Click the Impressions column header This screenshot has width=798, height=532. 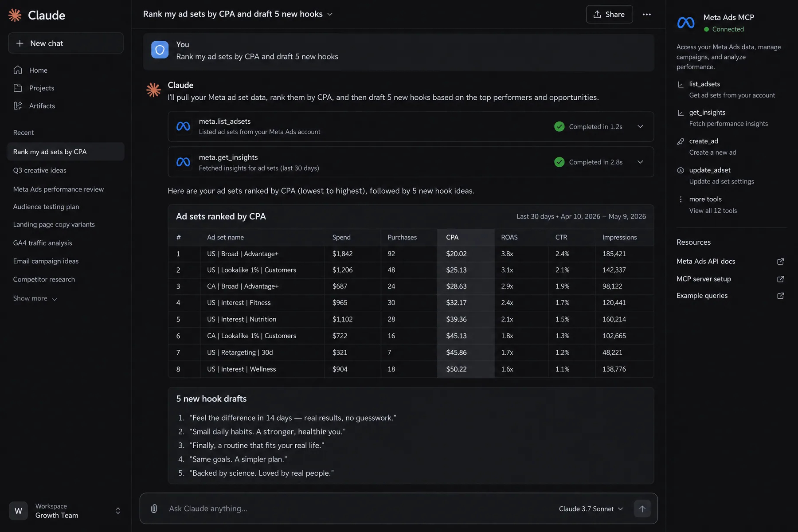(619, 237)
